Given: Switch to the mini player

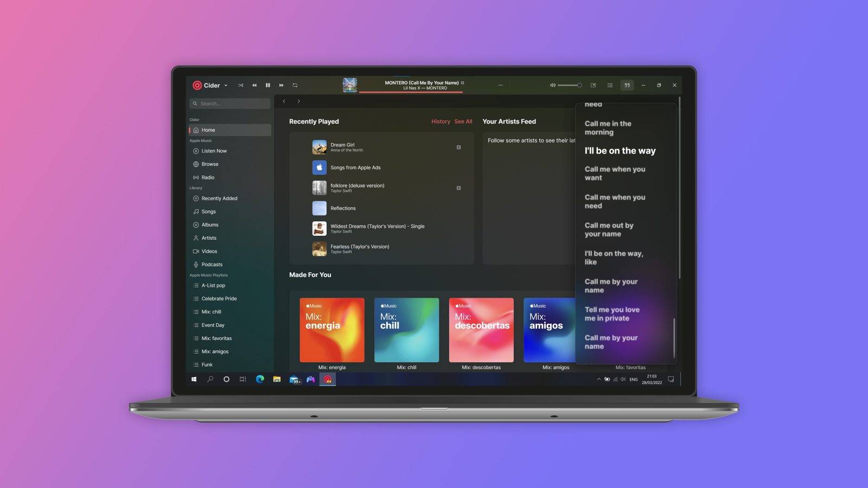Looking at the screenshot, I should click(x=593, y=85).
